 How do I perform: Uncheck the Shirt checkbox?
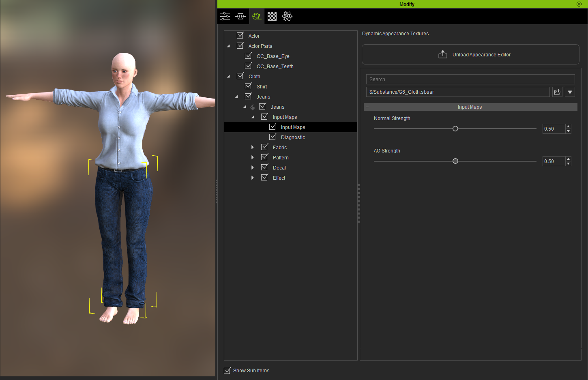(x=249, y=86)
